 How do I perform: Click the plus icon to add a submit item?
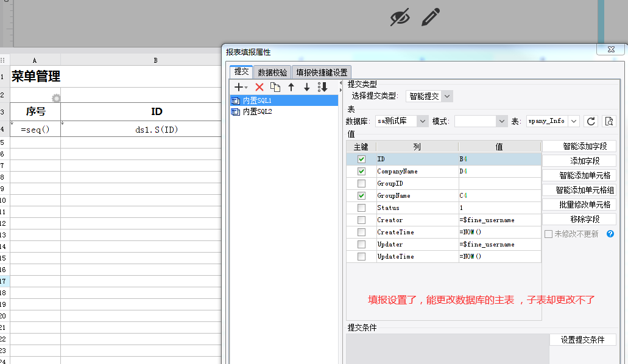(238, 87)
